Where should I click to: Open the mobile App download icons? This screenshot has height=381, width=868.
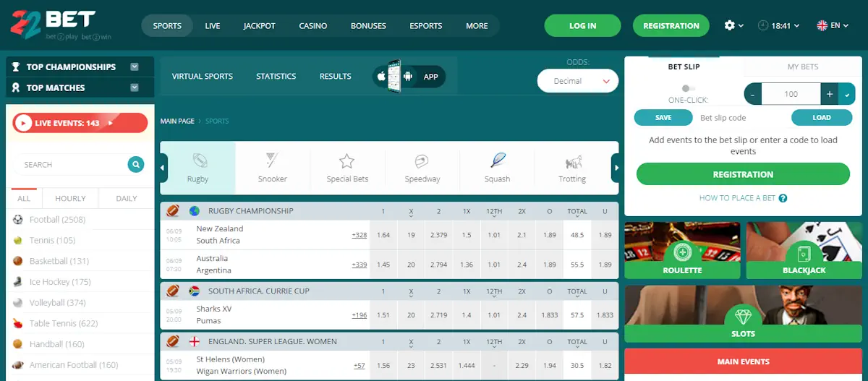[x=409, y=76]
